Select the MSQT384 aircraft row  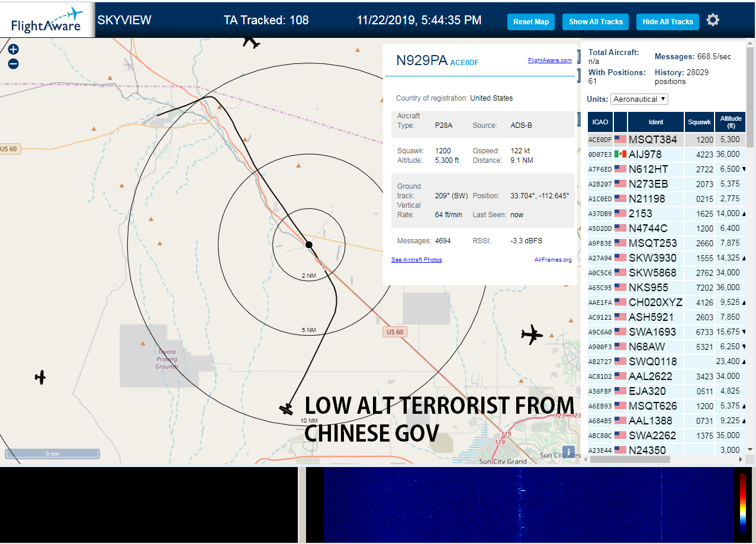tap(667, 140)
